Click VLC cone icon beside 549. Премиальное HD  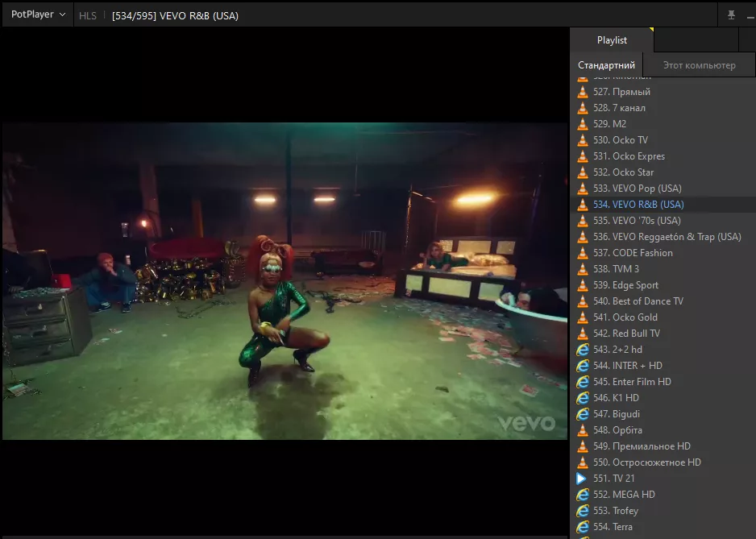pos(583,446)
